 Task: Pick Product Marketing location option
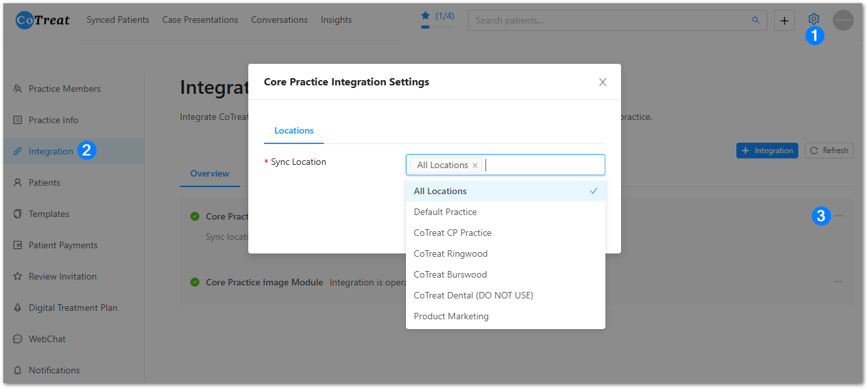451,316
